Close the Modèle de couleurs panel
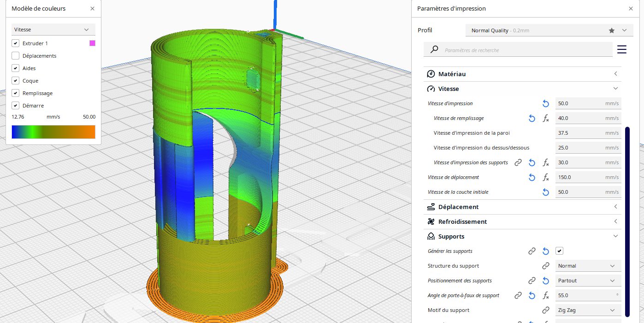The image size is (644, 323). click(92, 9)
